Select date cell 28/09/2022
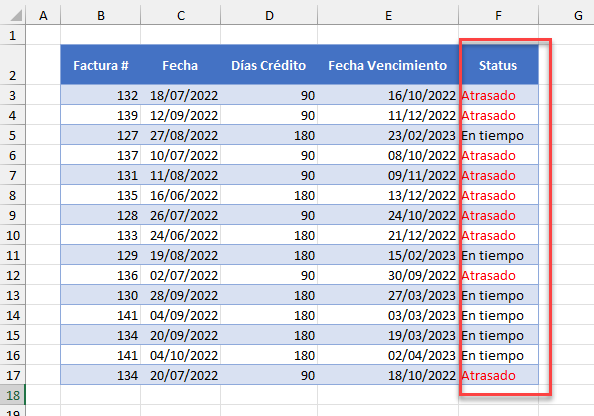 [x=181, y=295]
